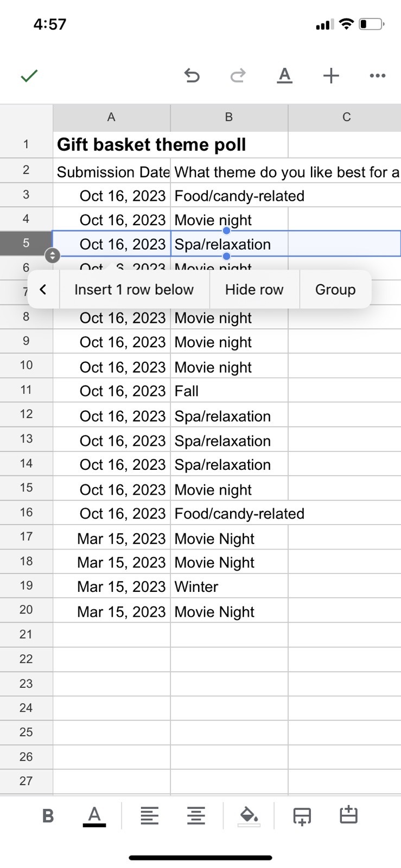Tap the insert column icon in the bottom toolbar
This screenshot has width=401, height=868.
pyautogui.click(x=348, y=816)
